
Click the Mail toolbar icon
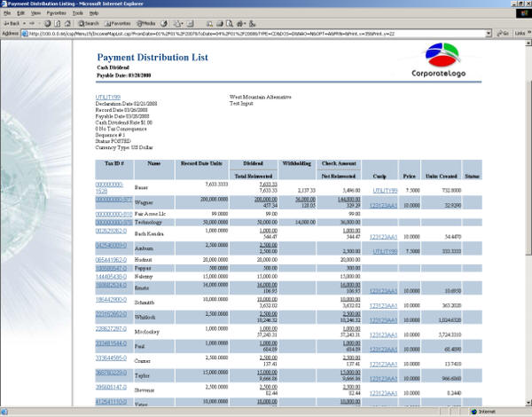(x=177, y=23)
